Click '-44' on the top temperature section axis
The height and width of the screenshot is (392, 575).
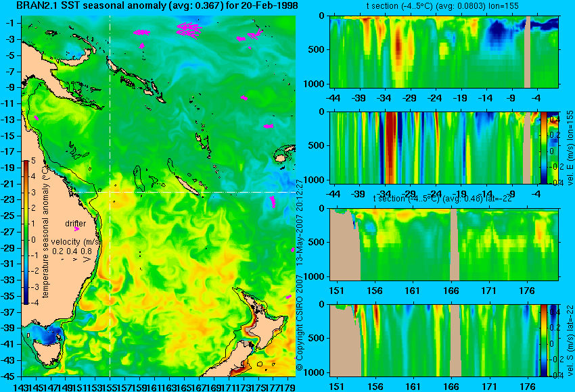pyautogui.click(x=333, y=98)
